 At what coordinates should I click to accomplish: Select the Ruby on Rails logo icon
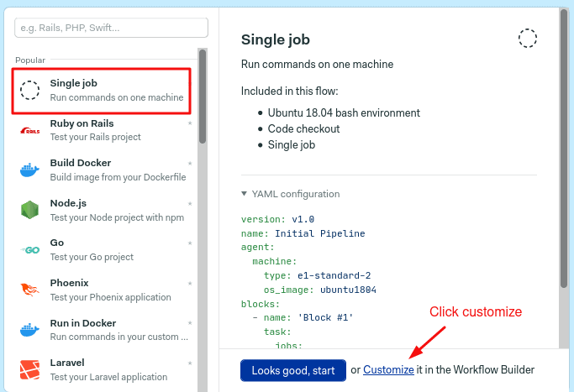(x=29, y=130)
